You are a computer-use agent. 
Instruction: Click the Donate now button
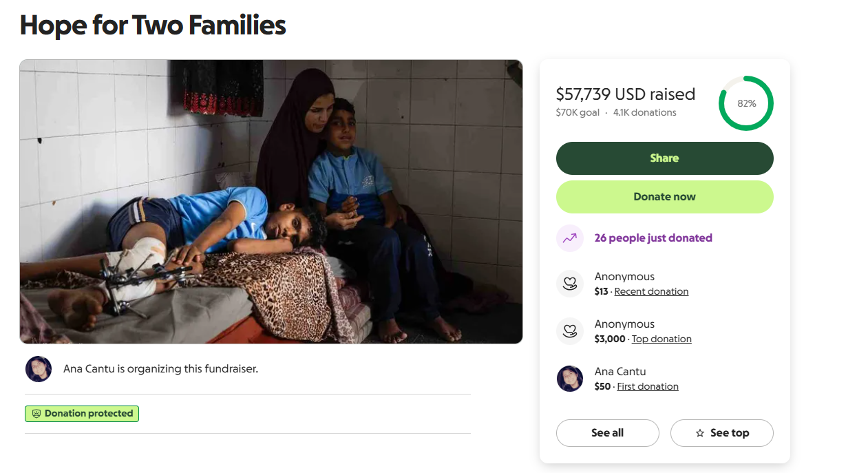coord(664,197)
